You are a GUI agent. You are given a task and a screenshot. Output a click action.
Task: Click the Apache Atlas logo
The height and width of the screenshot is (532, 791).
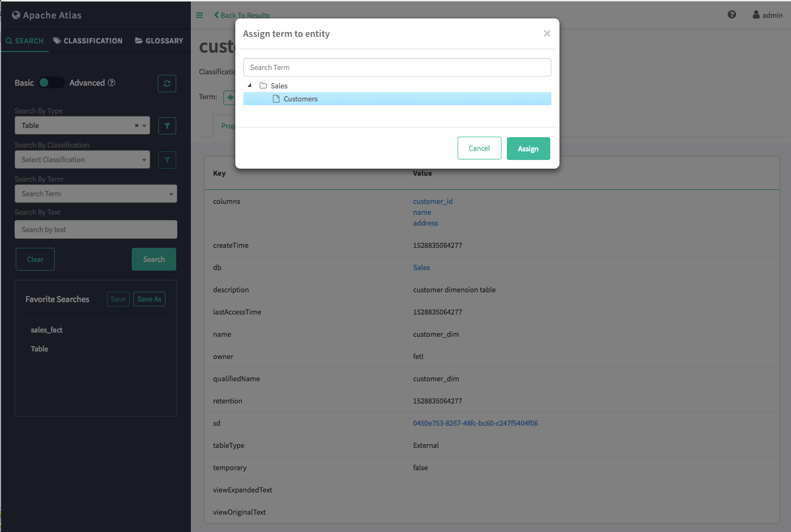[x=47, y=15]
